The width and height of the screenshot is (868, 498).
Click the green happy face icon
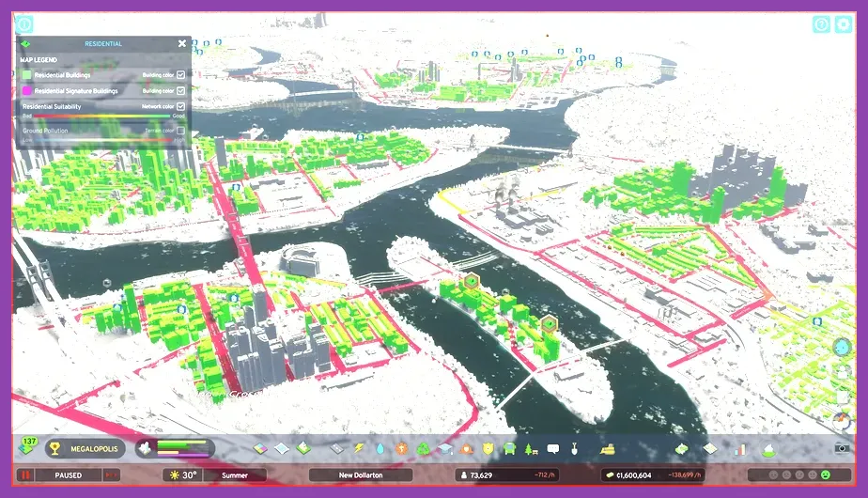(x=826, y=475)
